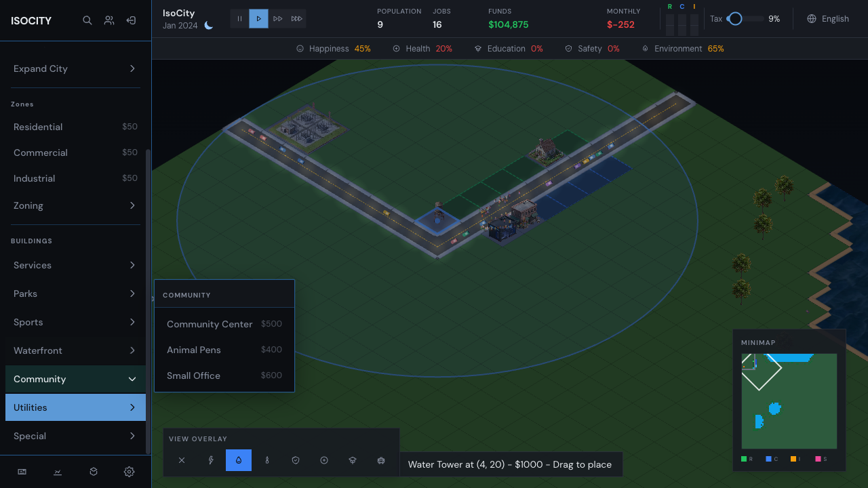Select the water overlay droplet icon
The width and height of the screenshot is (868, 488).
tap(238, 460)
